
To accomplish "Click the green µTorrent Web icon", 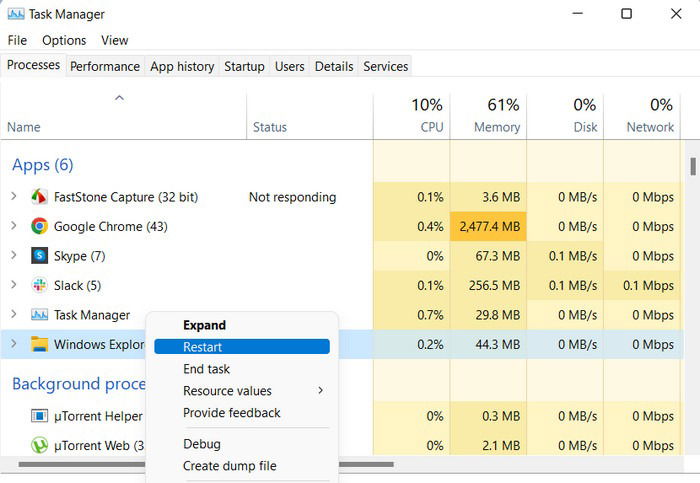I will (39, 445).
